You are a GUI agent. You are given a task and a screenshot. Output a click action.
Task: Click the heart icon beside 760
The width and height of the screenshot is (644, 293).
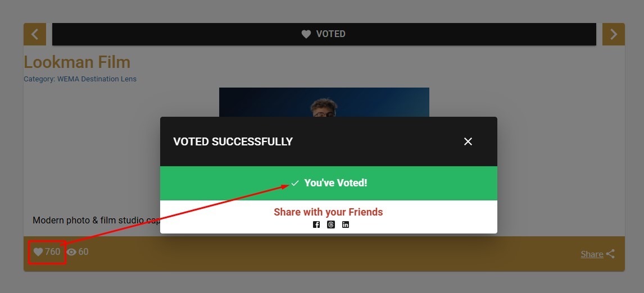(38, 252)
